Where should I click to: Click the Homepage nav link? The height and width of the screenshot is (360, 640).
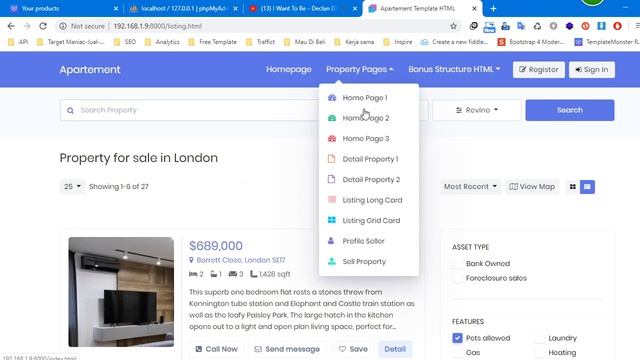tap(289, 69)
